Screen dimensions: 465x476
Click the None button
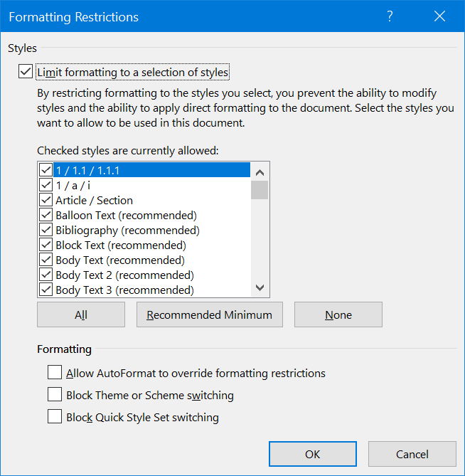pos(338,314)
